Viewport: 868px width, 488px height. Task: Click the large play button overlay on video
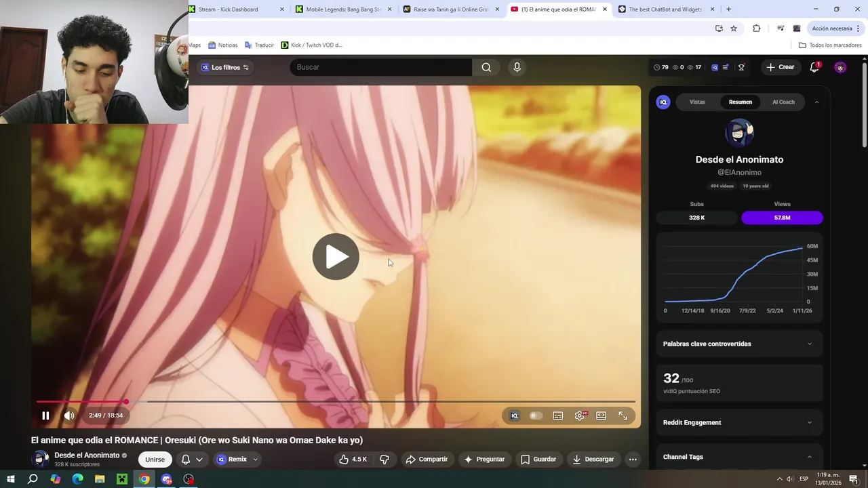[x=336, y=257]
